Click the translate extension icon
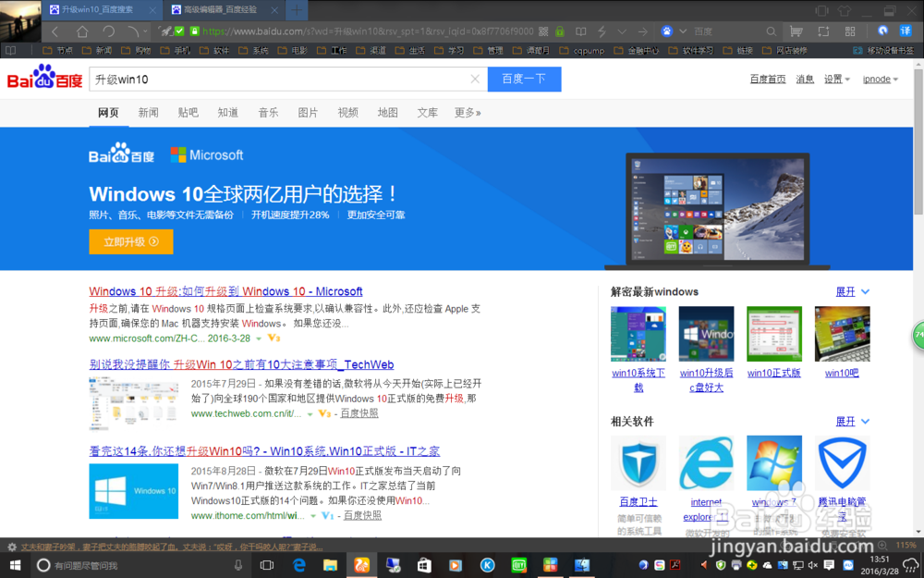Image resolution: width=924 pixels, height=578 pixels. tap(906, 31)
